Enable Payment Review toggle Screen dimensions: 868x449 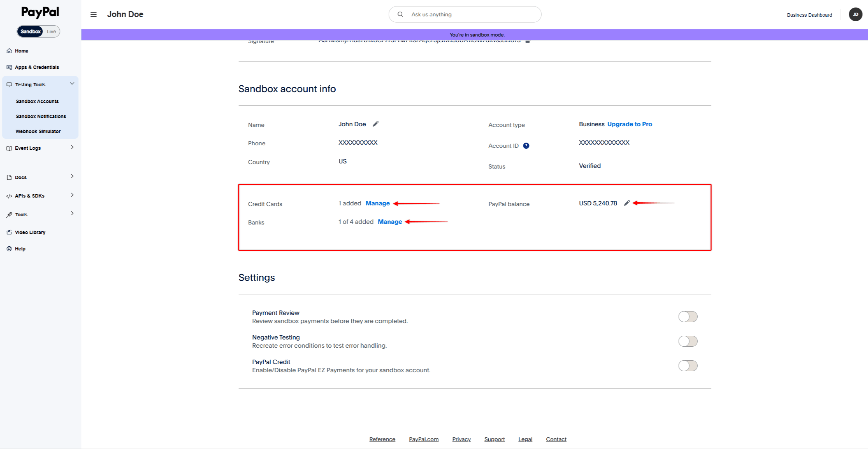click(688, 317)
